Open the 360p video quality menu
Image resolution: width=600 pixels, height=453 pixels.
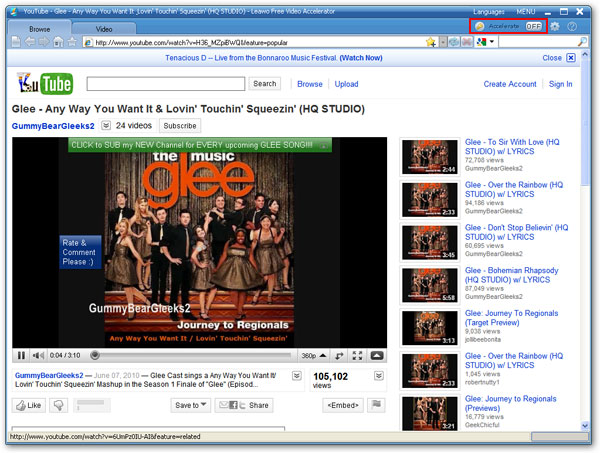click(x=313, y=356)
